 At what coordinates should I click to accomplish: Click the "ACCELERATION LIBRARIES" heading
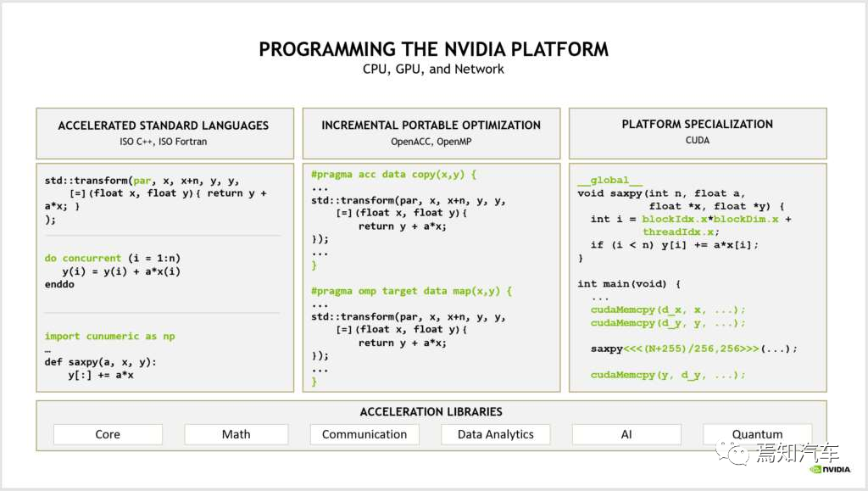coord(431,412)
